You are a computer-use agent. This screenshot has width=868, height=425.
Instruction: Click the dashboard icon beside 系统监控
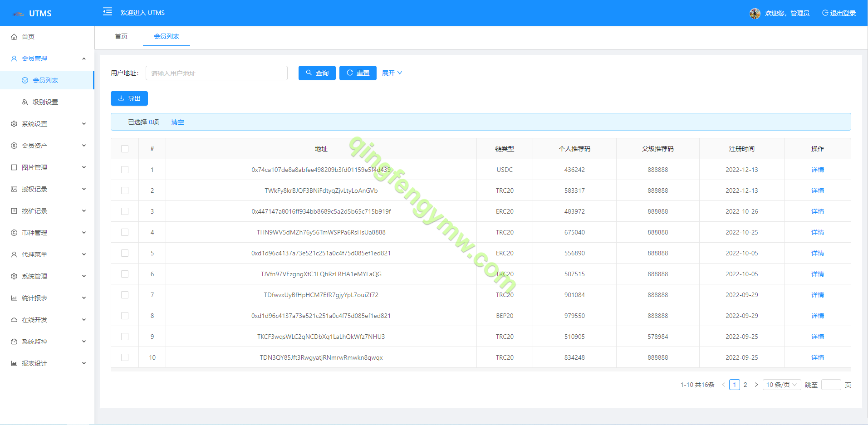[14, 342]
